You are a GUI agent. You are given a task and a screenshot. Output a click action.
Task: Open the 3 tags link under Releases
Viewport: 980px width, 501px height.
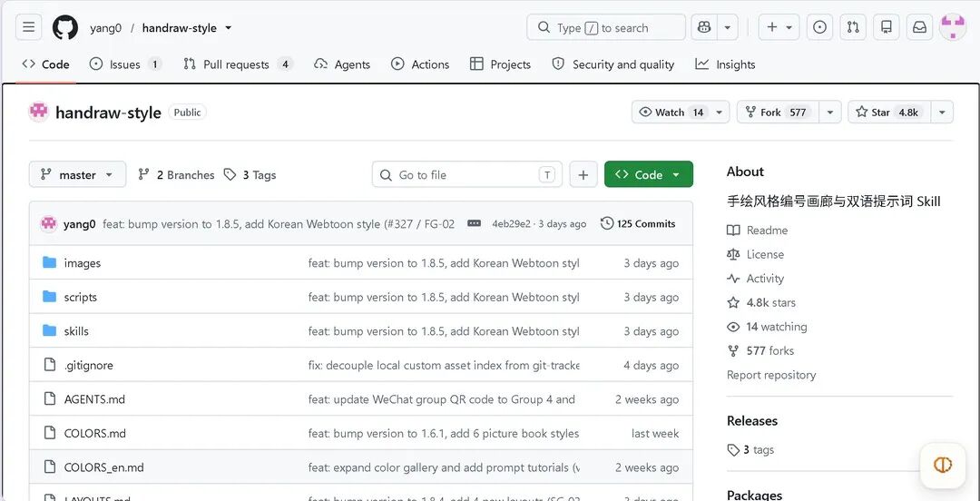[x=750, y=449]
